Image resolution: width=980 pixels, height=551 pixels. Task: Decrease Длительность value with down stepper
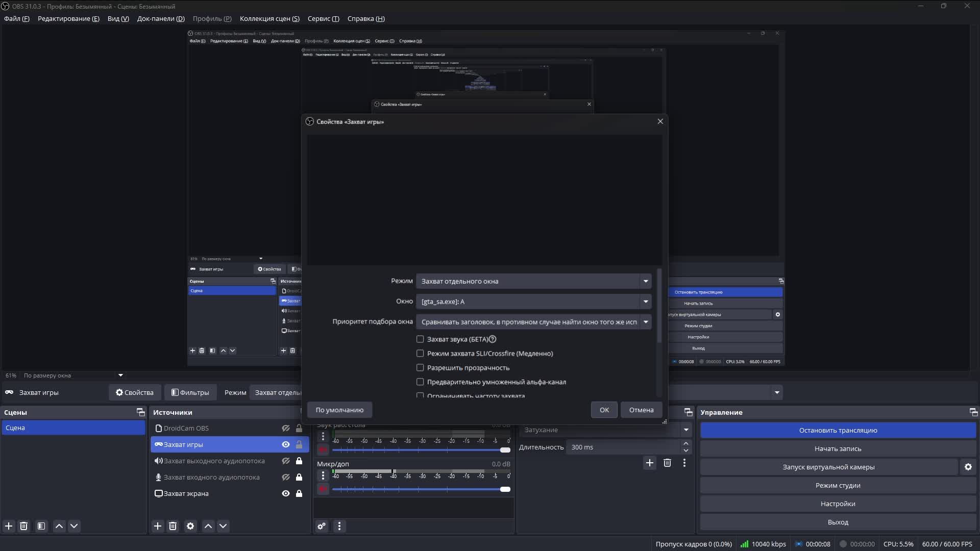point(686,450)
